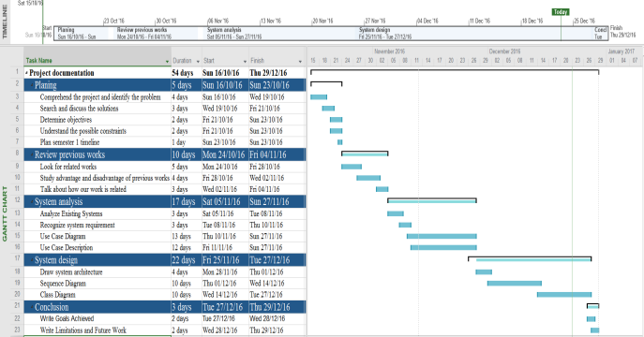Select the Class Diagram Gantt bar
The width and height of the screenshot is (644, 337).
click(x=564, y=294)
